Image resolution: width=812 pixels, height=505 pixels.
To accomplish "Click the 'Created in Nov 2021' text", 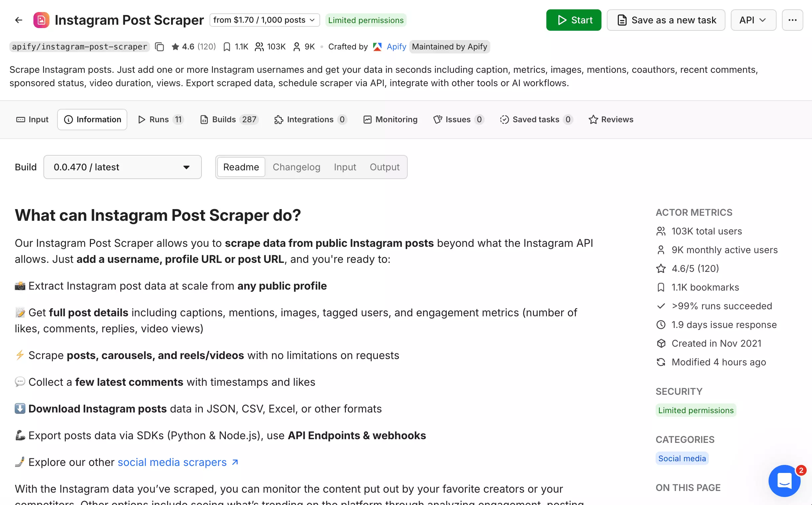I will pos(716,343).
